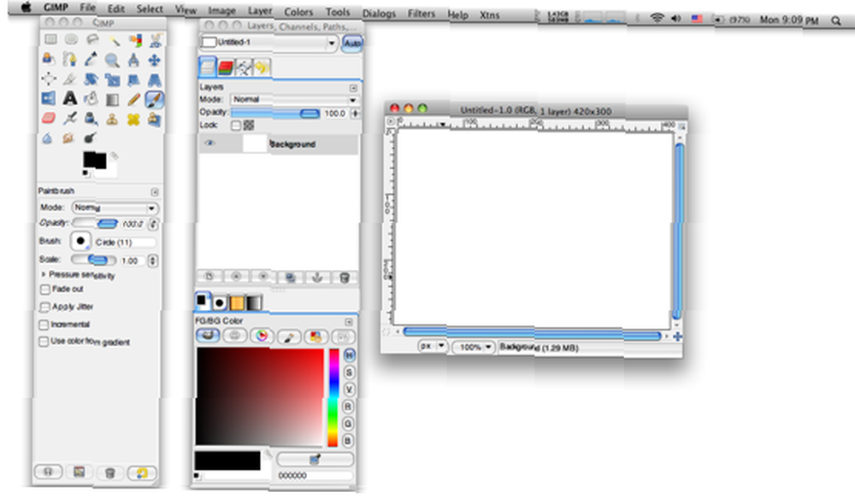Click the Circle (11) brush preview
Screen dimensions: 855x504
point(80,241)
